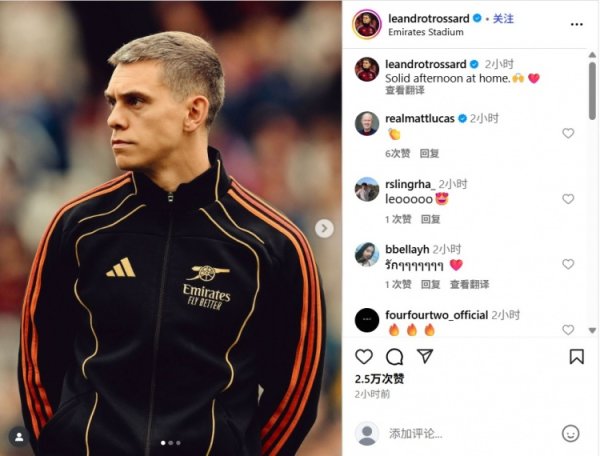The image size is (600, 456).
Task: Like fourfourtwo_official's fire comment
Action: (x=568, y=330)
